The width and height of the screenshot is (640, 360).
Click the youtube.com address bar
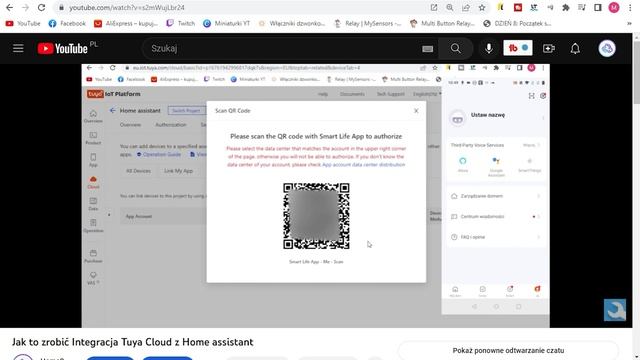point(245,7)
